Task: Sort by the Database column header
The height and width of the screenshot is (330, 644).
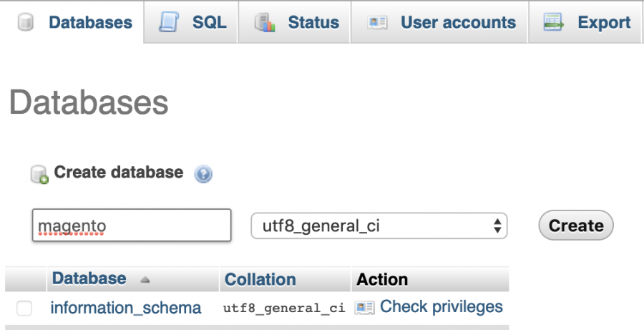Action: (x=89, y=278)
